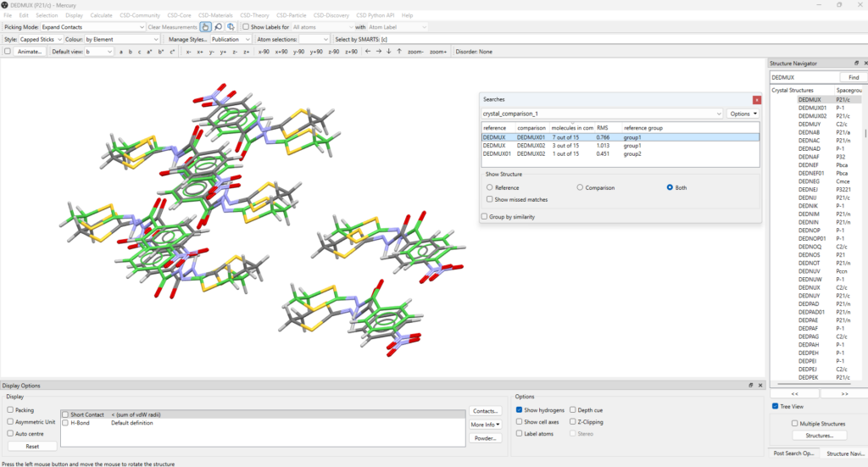Click the magnifier lasso icon in toolbar
This screenshot has width=868, height=467.
point(219,27)
